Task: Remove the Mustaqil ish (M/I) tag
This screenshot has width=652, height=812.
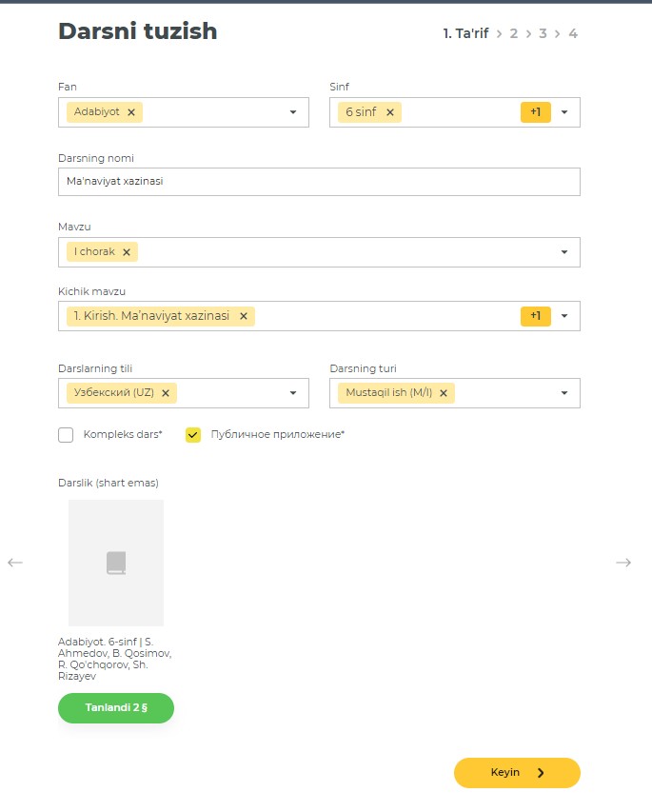Action: point(443,392)
